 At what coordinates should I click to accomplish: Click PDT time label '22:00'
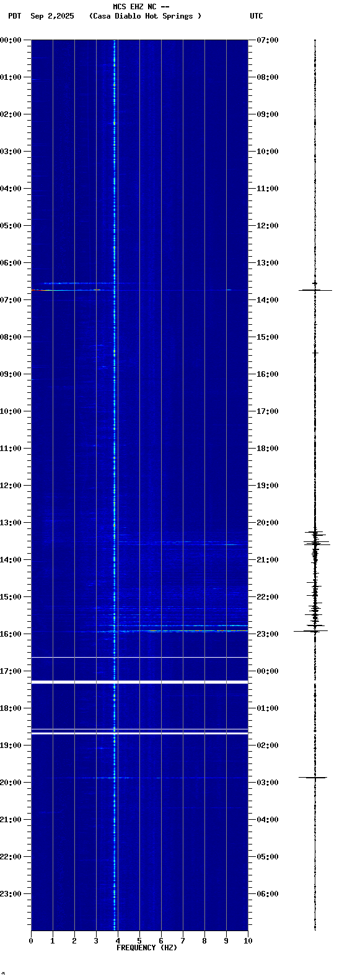pyautogui.click(x=11, y=857)
